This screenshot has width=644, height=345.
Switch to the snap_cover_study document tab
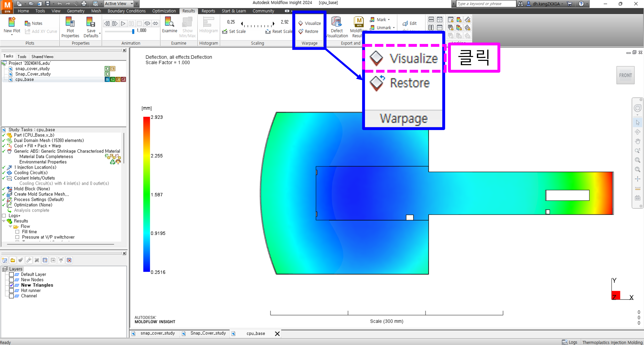coord(157,333)
